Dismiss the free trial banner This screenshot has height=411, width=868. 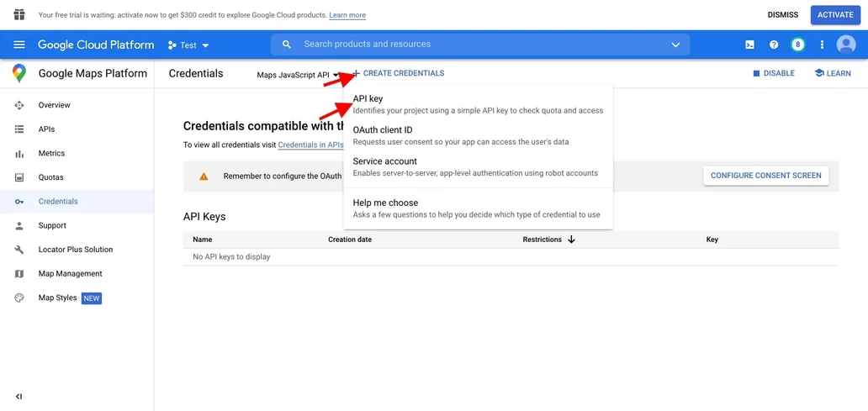click(783, 15)
